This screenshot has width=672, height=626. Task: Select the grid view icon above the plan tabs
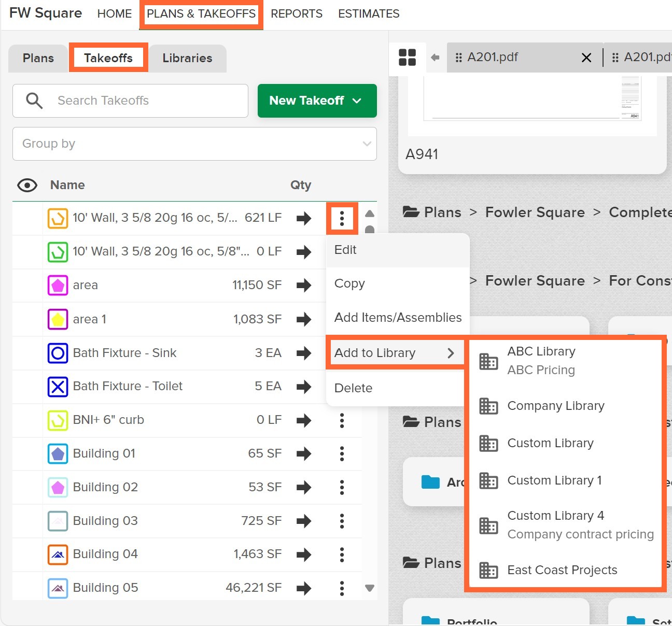408,58
